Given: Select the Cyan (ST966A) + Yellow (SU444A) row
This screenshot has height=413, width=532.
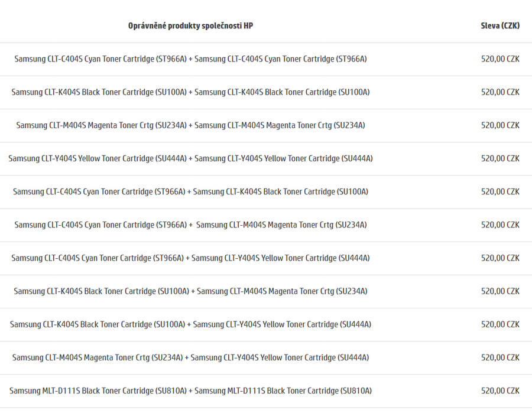Looking at the screenshot, I should [x=266, y=259].
